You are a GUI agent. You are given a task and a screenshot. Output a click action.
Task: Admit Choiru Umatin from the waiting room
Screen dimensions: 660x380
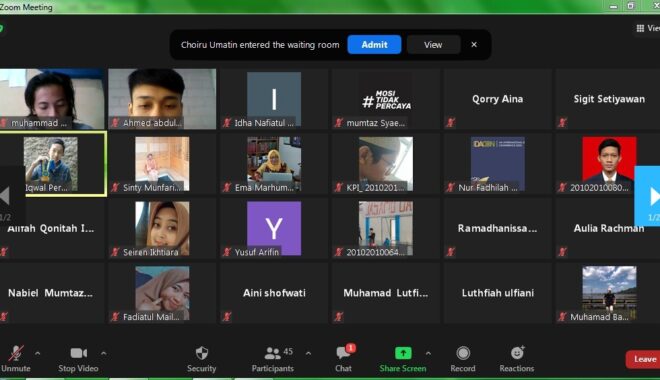pos(374,45)
